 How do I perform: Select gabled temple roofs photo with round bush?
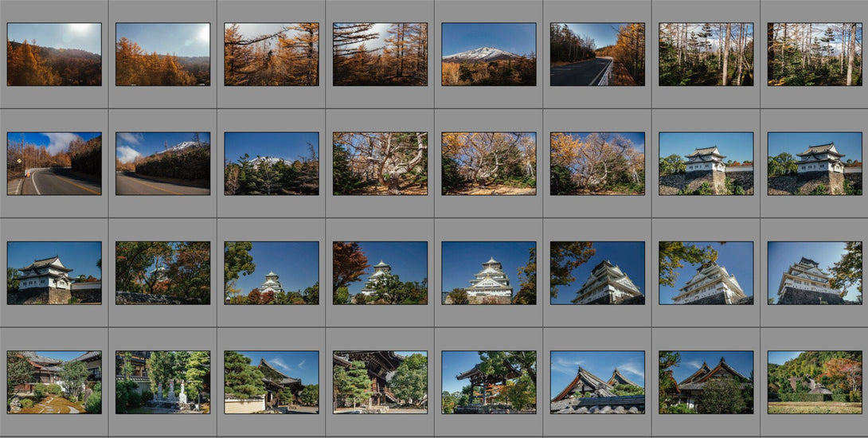(x=706, y=382)
